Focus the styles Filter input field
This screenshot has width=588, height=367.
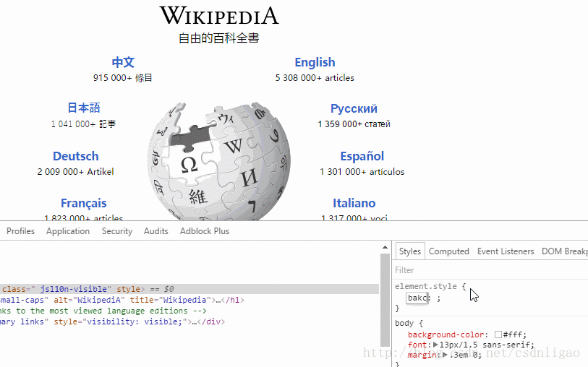[x=490, y=270]
